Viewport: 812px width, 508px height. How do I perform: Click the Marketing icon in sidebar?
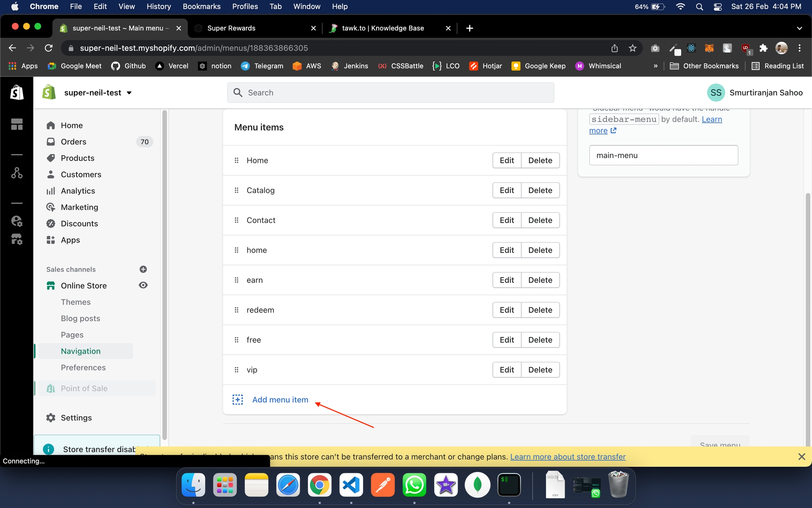click(51, 207)
